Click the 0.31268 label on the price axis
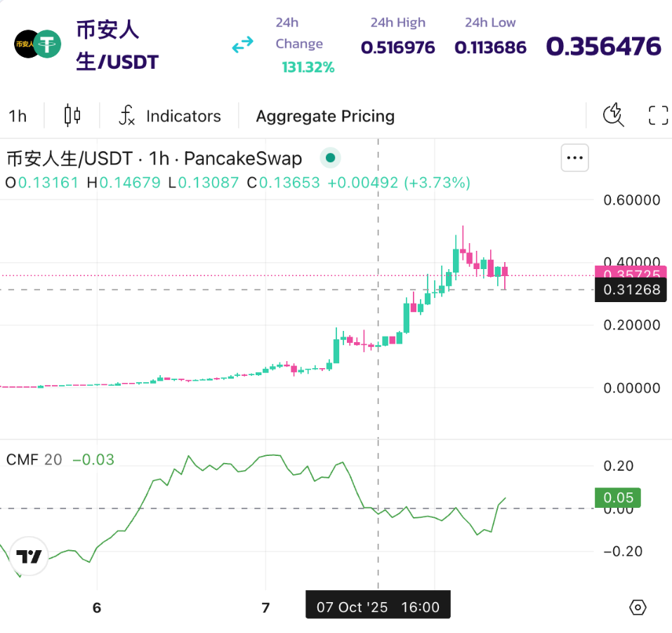The image size is (672, 633). pos(630,289)
